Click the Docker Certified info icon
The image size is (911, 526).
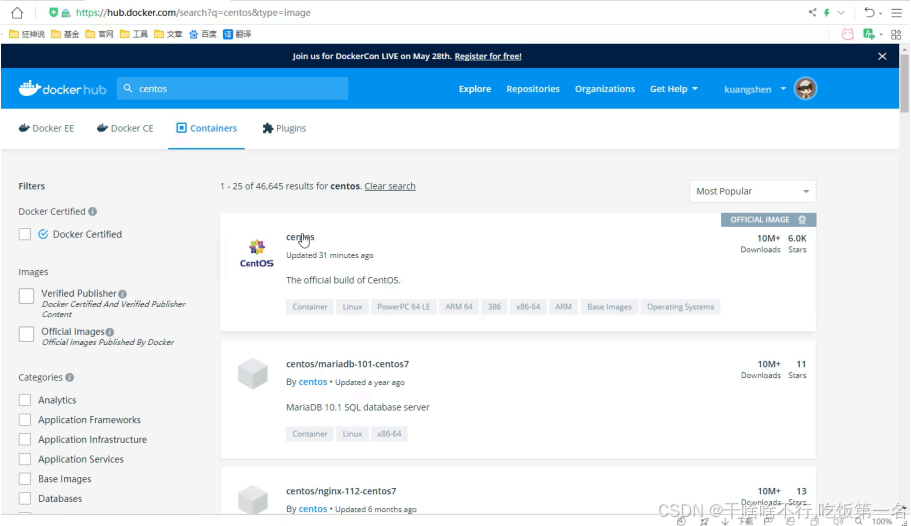tap(92, 212)
